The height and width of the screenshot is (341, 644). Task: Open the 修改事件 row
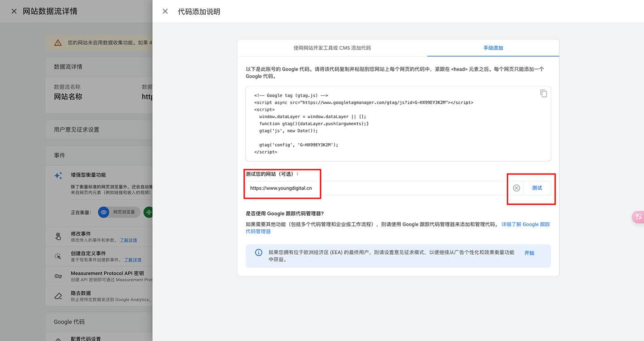pos(99,237)
